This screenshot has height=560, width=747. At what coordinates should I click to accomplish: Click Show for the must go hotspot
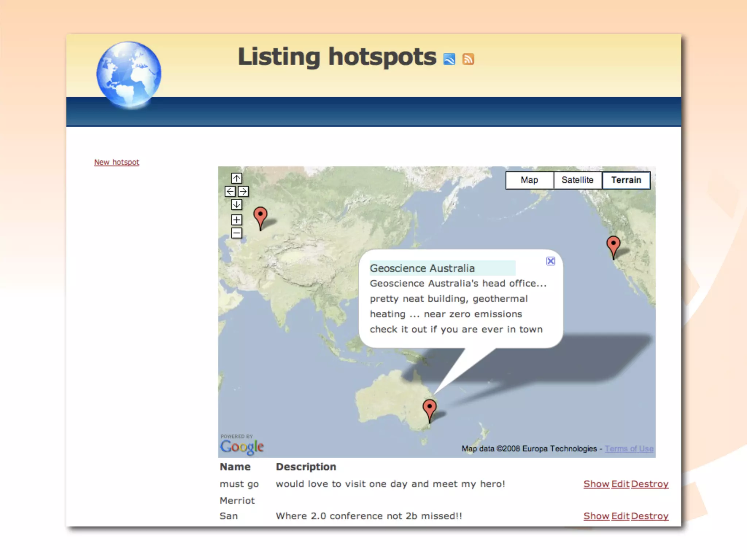pyautogui.click(x=596, y=484)
